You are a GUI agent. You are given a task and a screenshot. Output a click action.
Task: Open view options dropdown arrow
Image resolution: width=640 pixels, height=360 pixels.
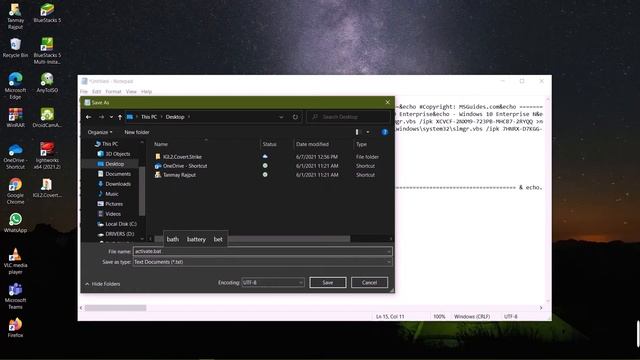coord(368,132)
